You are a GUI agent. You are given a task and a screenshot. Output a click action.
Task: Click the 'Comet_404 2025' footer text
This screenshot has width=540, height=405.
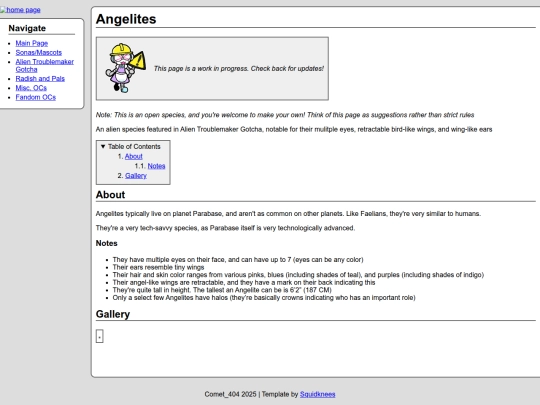click(230, 394)
